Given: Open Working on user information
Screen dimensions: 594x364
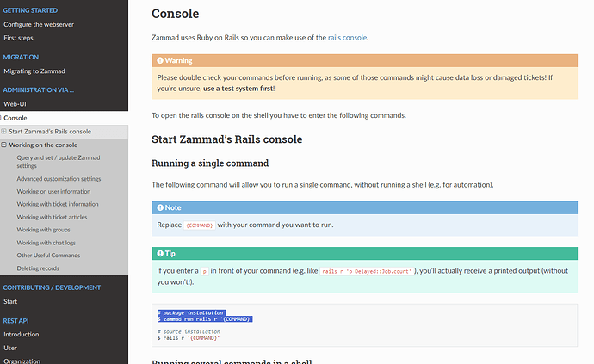Looking at the screenshot, I should (x=53, y=191).
